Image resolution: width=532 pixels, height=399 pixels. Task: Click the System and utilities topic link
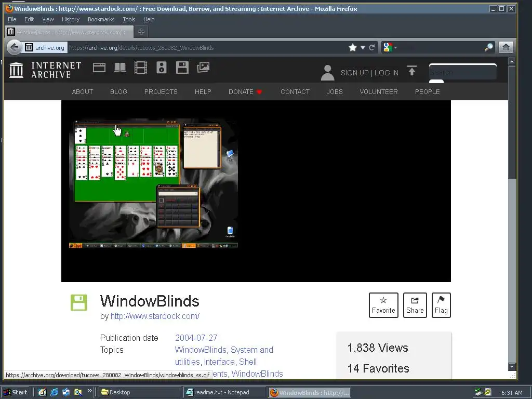224,355
